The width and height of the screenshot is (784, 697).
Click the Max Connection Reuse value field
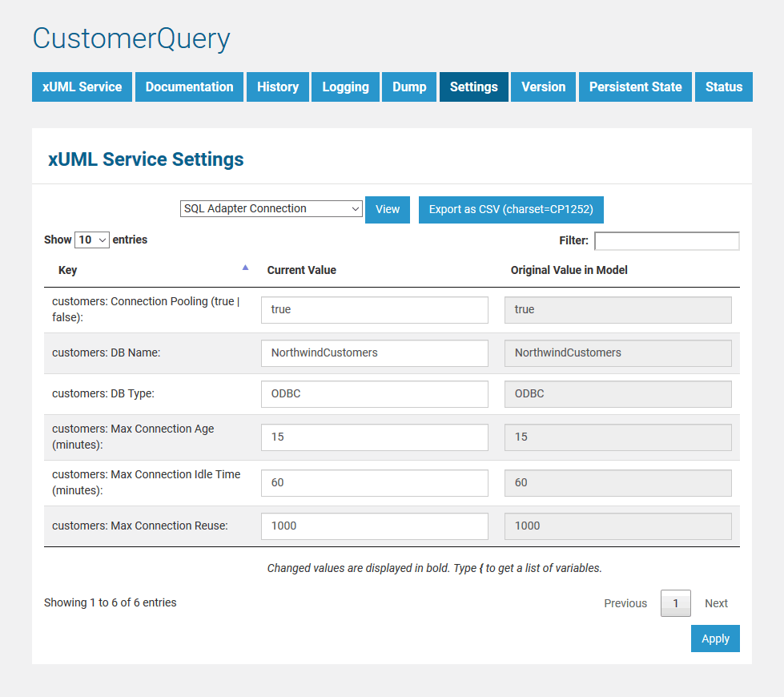coord(374,526)
